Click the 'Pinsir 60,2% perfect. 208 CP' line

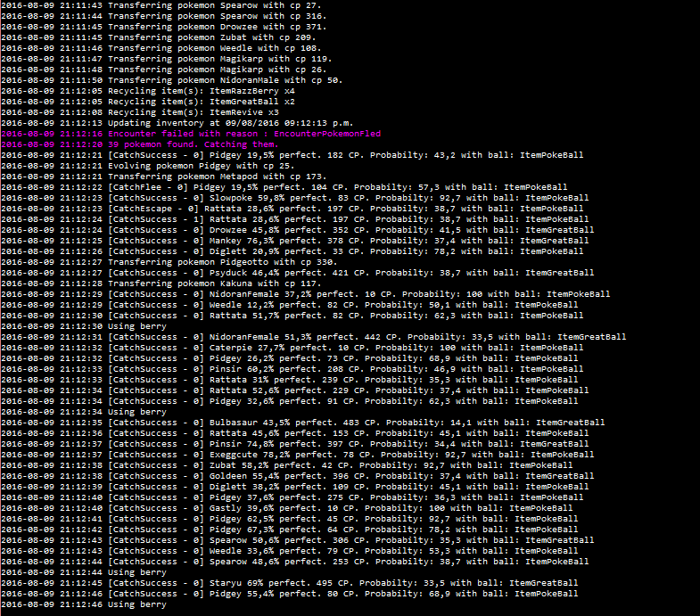coord(292,369)
